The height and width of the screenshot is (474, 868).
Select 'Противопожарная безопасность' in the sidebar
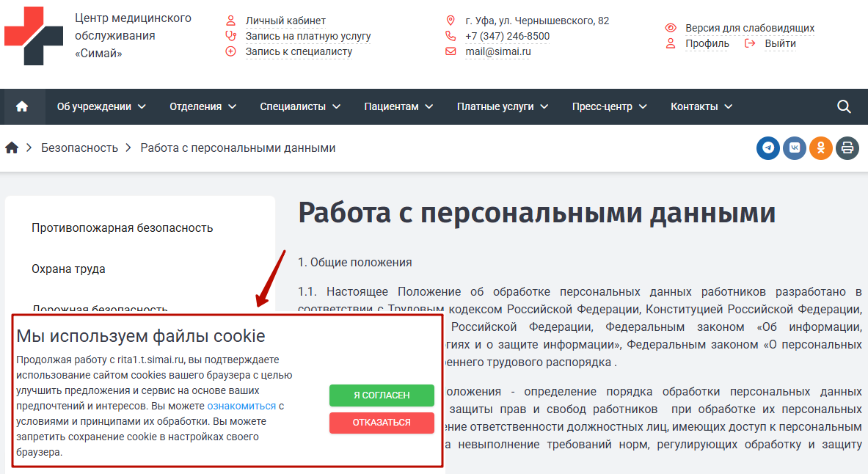[x=122, y=228]
